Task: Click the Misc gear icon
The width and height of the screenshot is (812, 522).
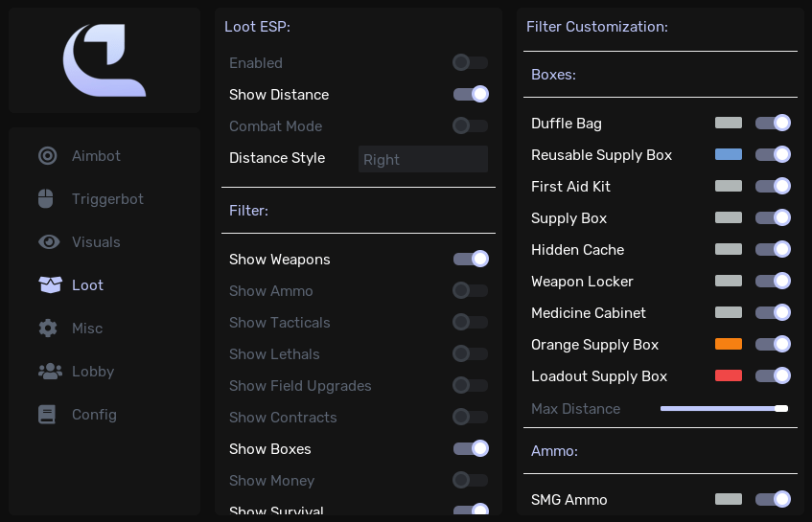Action: pyautogui.click(x=48, y=328)
